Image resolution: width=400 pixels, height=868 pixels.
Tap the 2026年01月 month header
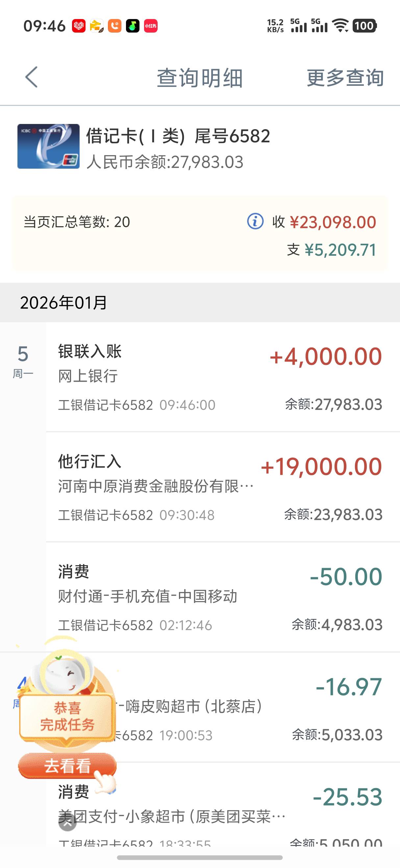point(64,302)
